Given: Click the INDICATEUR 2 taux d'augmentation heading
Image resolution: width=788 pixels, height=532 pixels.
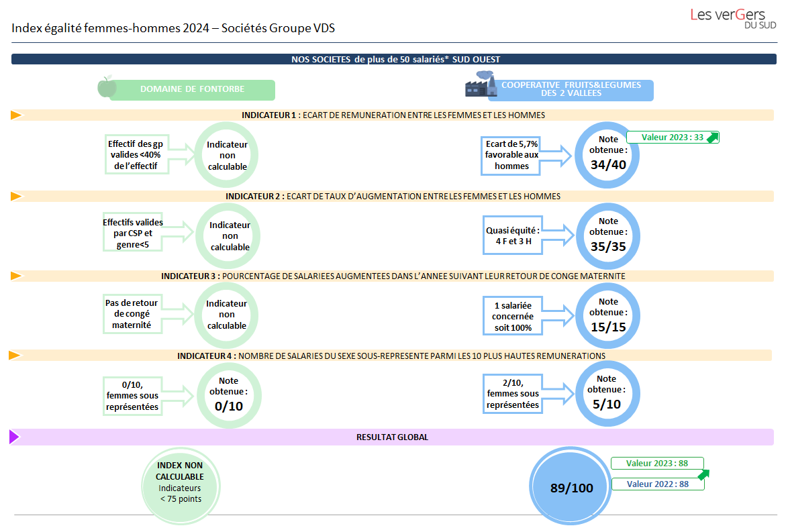Looking at the screenshot, I should (x=393, y=196).
